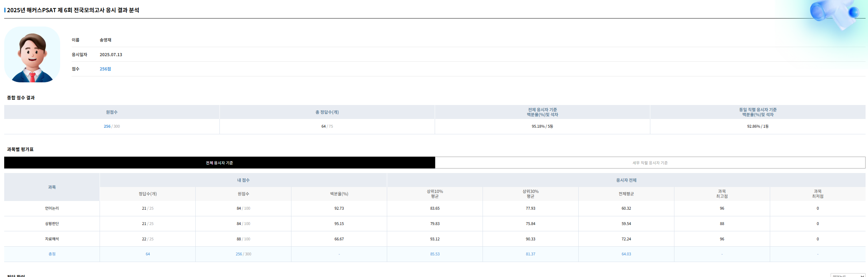Select the 상황판단 subject row label
The image size is (868, 277).
(52, 224)
